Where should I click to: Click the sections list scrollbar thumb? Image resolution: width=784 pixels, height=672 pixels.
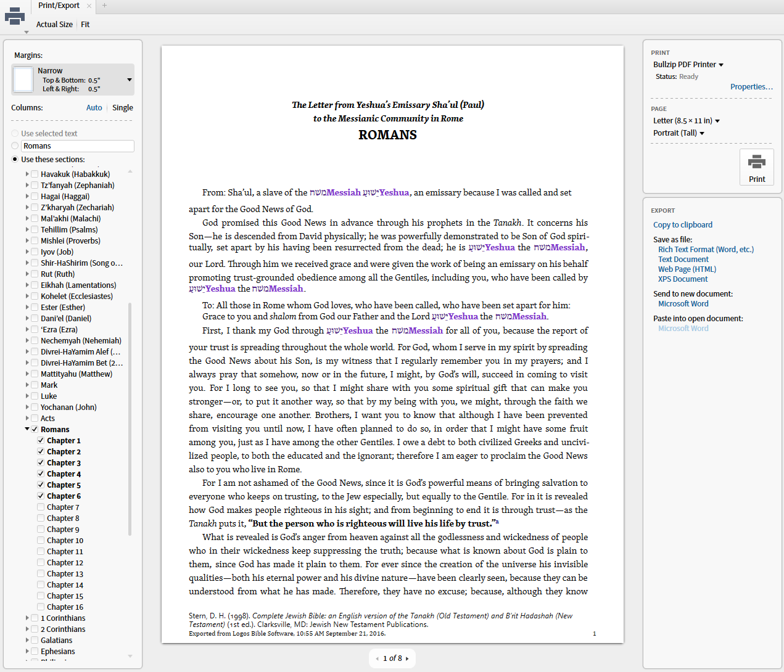point(130,419)
